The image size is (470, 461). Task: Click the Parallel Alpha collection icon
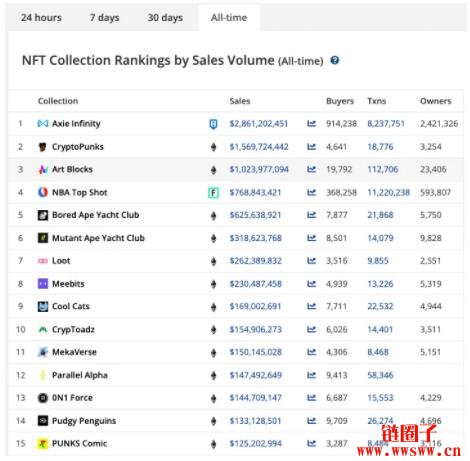tap(43, 375)
